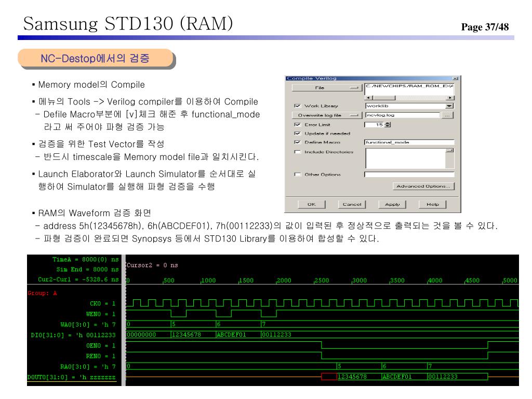Screen dimensions: 532x399
Task: Click the 4000 mark on time ruler
Action: pyautogui.click(x=435, y=281)
